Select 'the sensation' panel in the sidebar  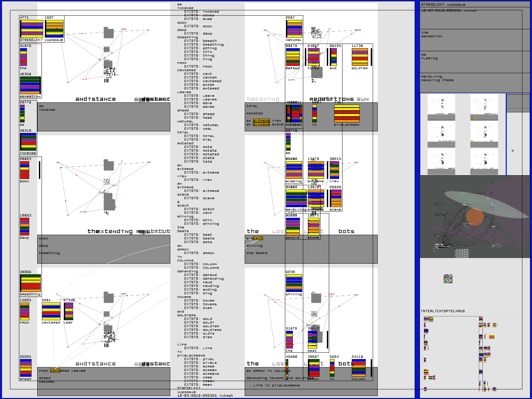coord(474,40)
